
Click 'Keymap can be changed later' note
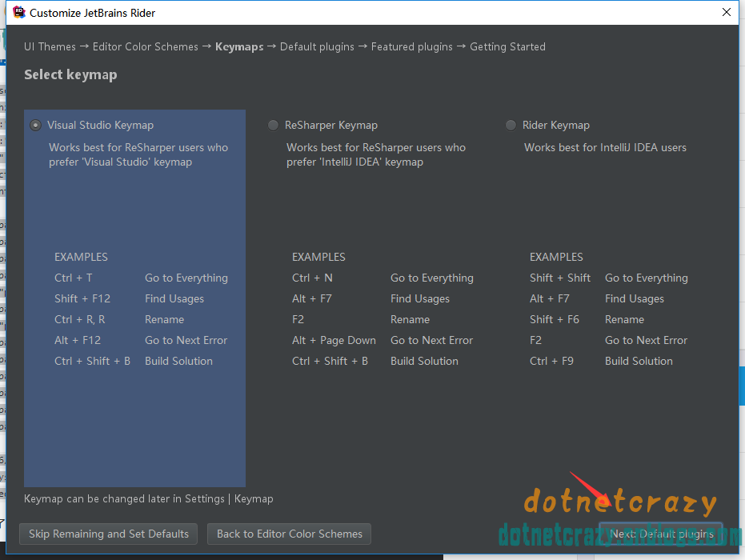pyautogui.click(x=149, y=499)
